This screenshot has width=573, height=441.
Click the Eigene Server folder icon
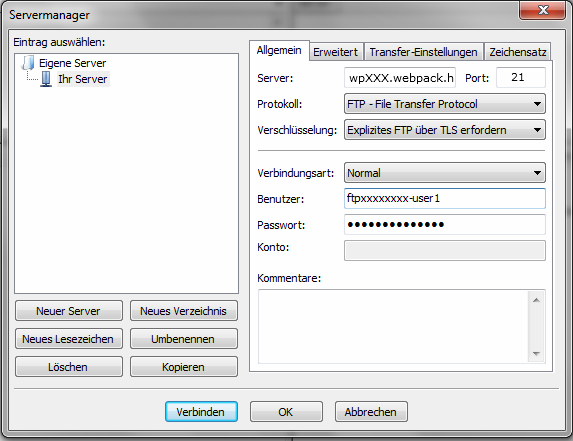(x=28, y=63)
